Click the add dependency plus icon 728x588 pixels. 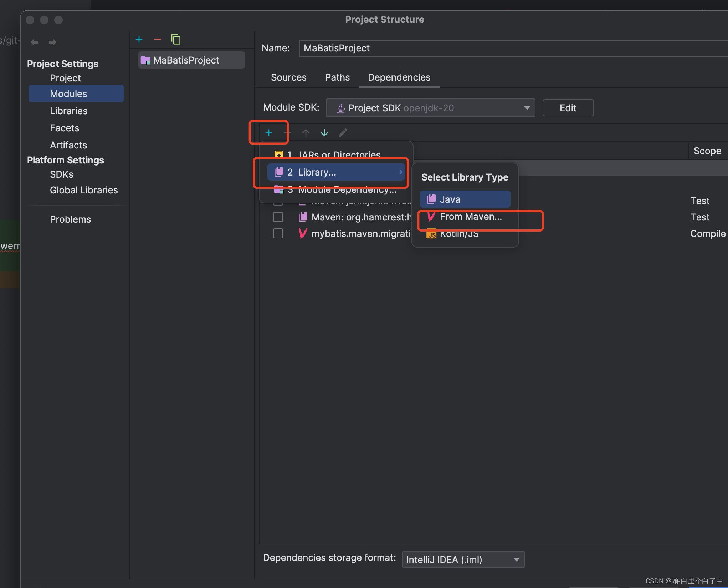tap(268, 132)
